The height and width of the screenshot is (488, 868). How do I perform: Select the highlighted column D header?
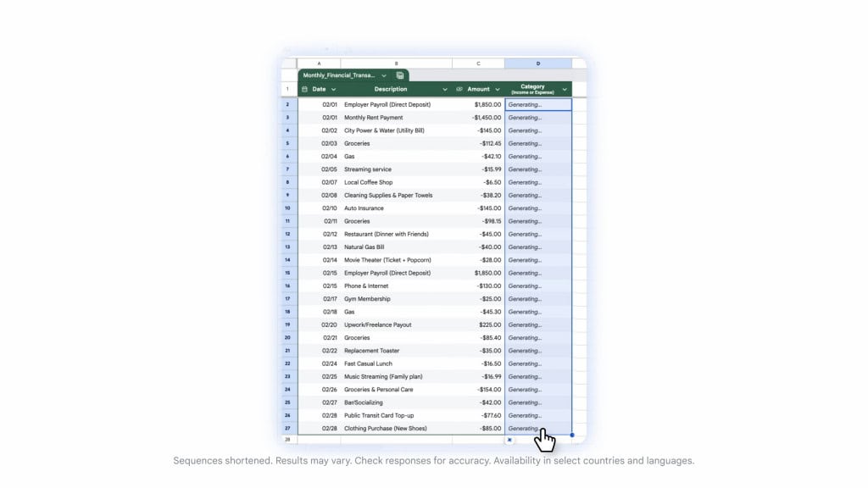pyautogui.click(x=537, y=64)
